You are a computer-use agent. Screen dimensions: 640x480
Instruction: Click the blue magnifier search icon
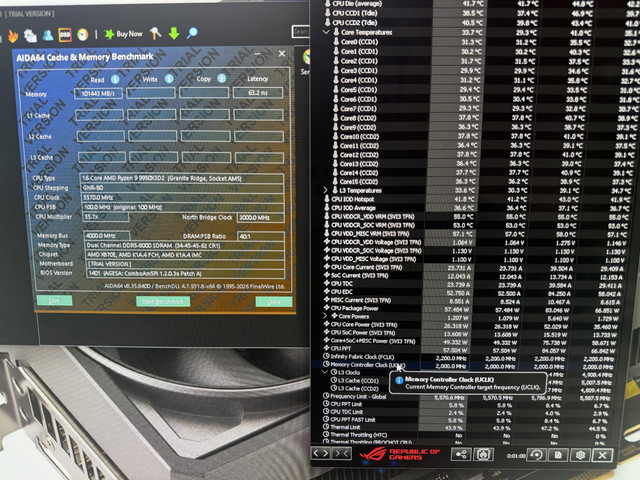(192, 33)
